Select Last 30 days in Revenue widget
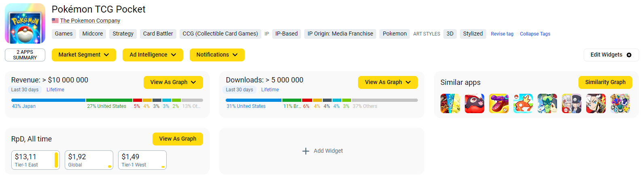The height and width of the screenshot is (177, 644). pyautogui.click(x=25, y=90)
